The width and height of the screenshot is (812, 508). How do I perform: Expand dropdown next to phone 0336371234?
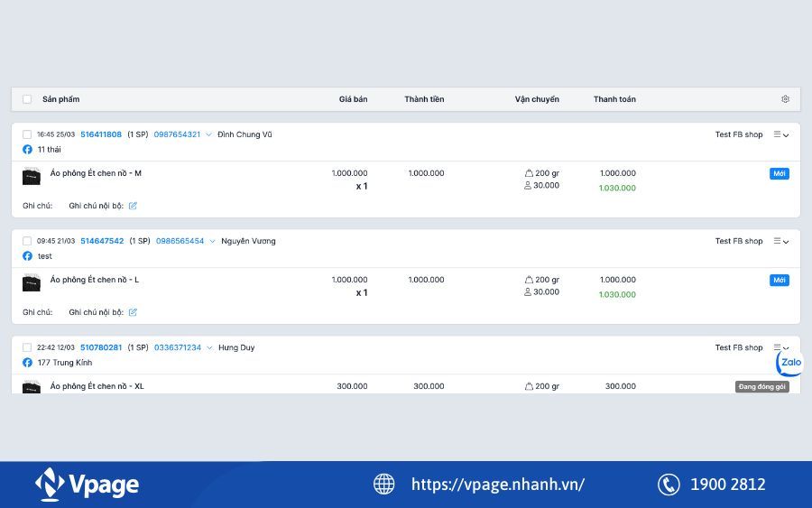pos(209,347)
